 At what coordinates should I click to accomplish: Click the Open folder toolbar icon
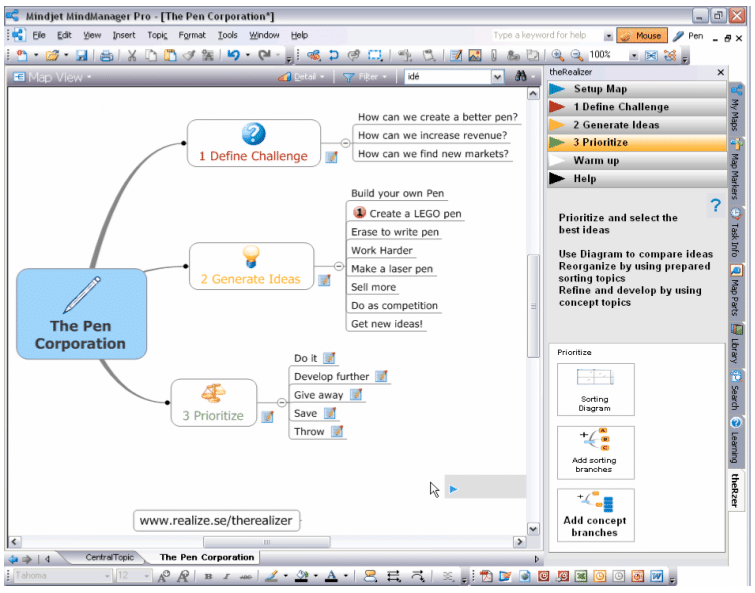point(52,55)
